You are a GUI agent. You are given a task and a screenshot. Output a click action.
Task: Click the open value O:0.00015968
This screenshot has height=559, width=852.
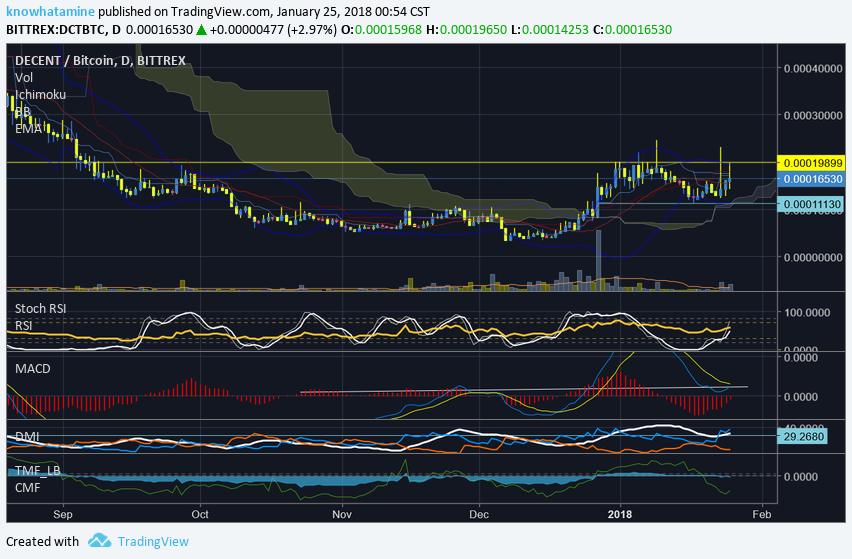(381, 30)
